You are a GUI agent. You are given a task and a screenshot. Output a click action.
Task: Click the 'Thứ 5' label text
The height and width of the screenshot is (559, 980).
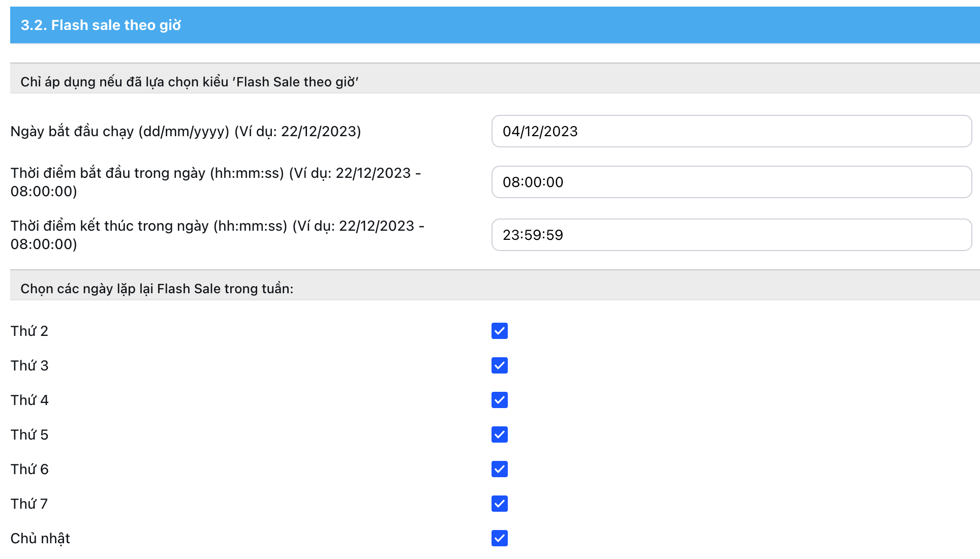point(29,434)
